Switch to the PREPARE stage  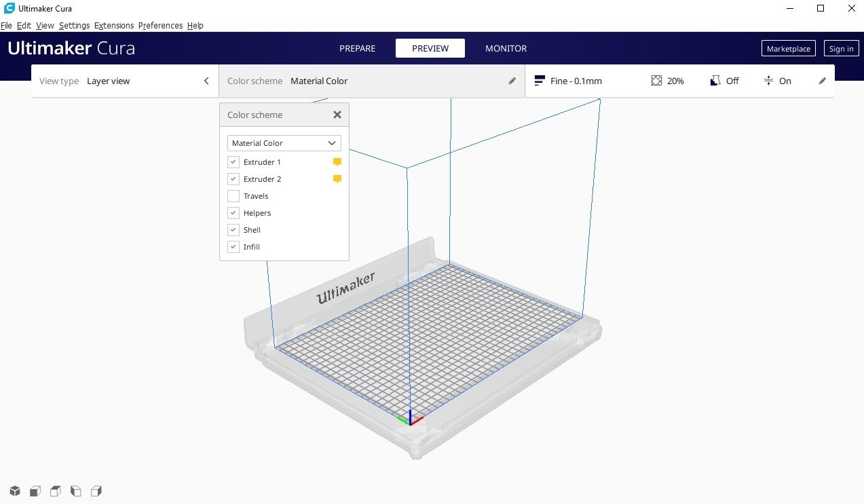click(357, 48)
